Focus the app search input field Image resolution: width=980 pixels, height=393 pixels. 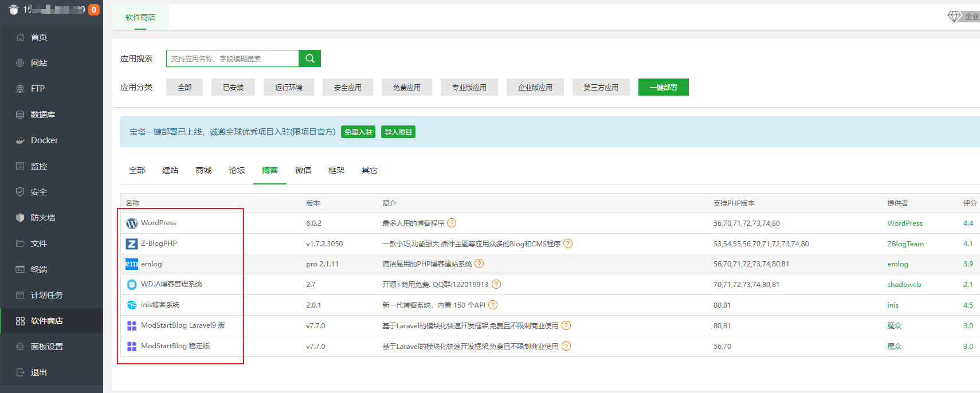pos(233,58)
